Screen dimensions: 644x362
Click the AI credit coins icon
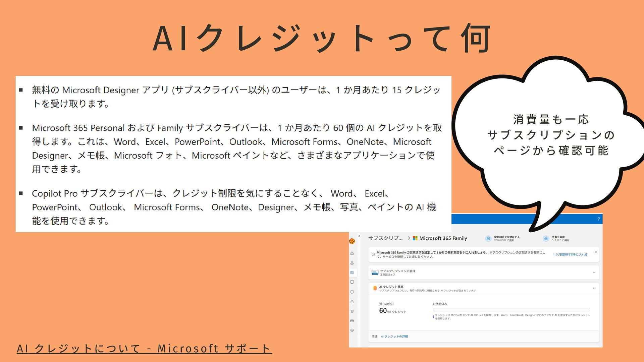(375, 288)
